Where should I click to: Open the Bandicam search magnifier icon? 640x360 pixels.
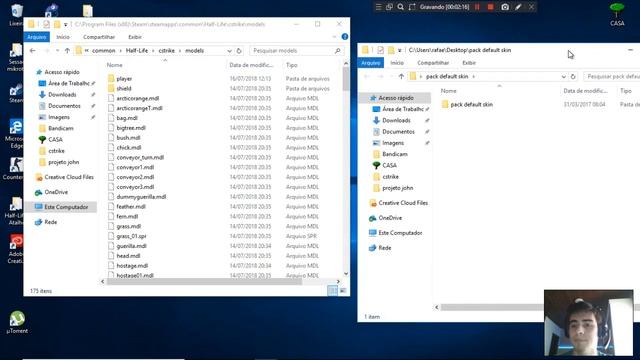pyautogui.click(x=400, y=7)
